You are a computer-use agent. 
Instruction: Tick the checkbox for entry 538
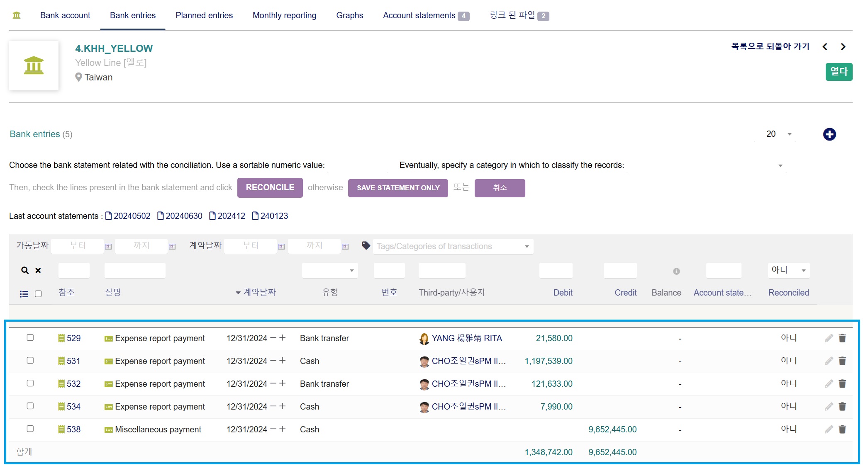pos(30,429)
